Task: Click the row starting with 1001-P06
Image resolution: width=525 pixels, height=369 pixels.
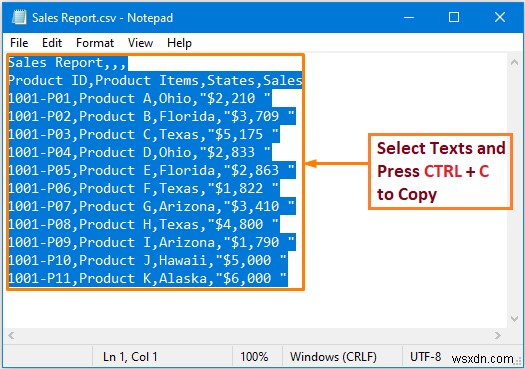Action: [144, 189]
